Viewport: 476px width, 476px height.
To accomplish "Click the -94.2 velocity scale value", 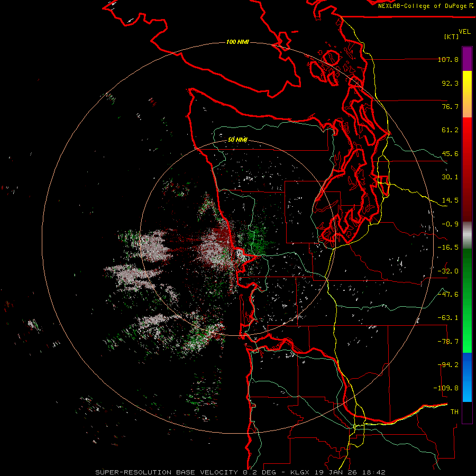I will [x=448, y=365].
